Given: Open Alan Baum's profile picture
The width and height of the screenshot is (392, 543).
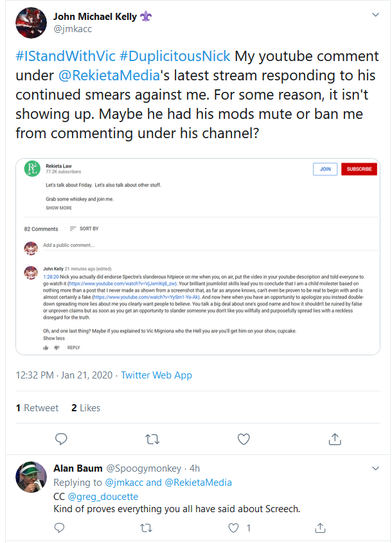Looking at the screenshot, I should tap(31, 477).
